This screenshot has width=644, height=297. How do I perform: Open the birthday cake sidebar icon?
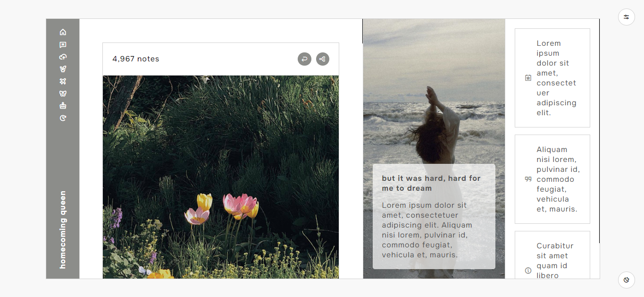pyautogui.click(x=63, y=106)
